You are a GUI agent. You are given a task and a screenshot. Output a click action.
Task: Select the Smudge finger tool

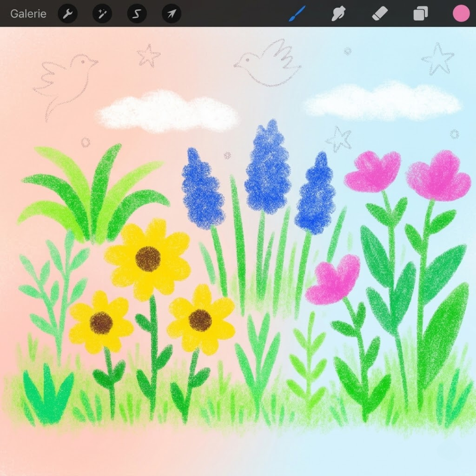[338, 13]
